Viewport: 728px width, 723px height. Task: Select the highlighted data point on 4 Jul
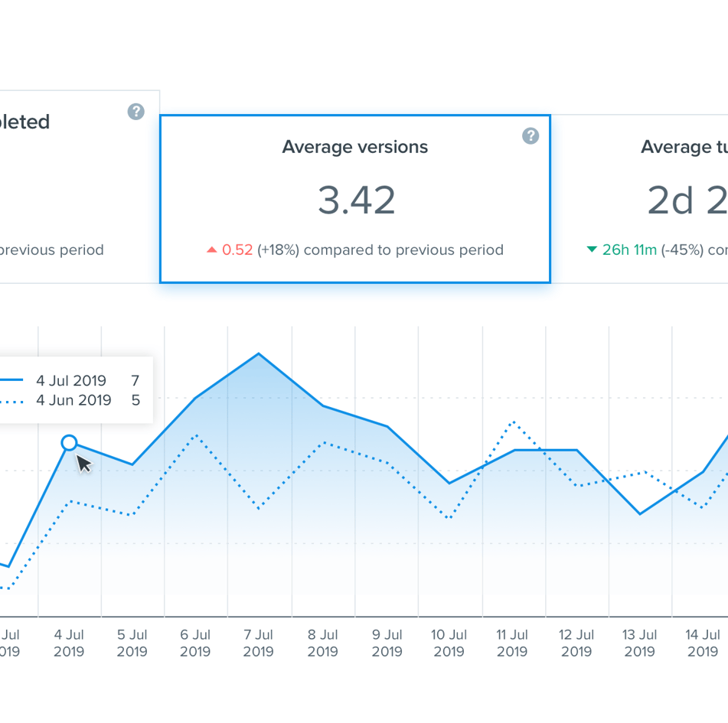[x=70, y=443]
